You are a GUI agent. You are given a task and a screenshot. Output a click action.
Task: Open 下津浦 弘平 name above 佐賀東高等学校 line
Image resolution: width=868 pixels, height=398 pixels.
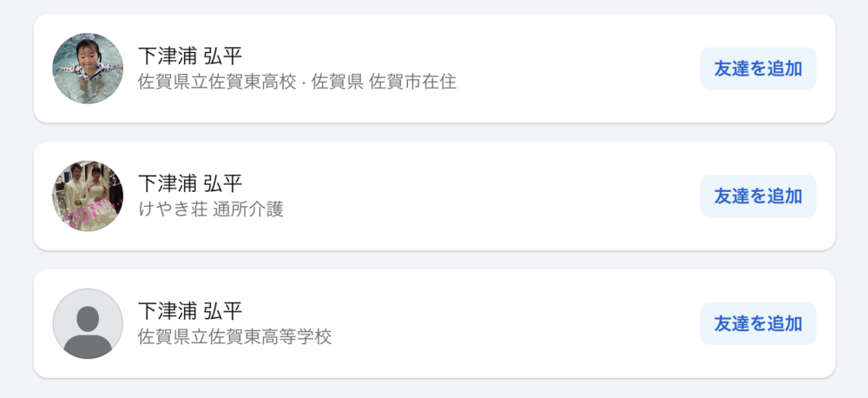190,310
